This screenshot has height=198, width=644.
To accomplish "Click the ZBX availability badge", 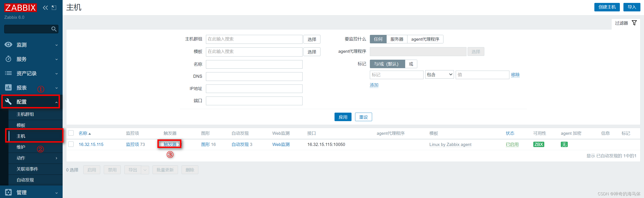I will coord(538,145).
